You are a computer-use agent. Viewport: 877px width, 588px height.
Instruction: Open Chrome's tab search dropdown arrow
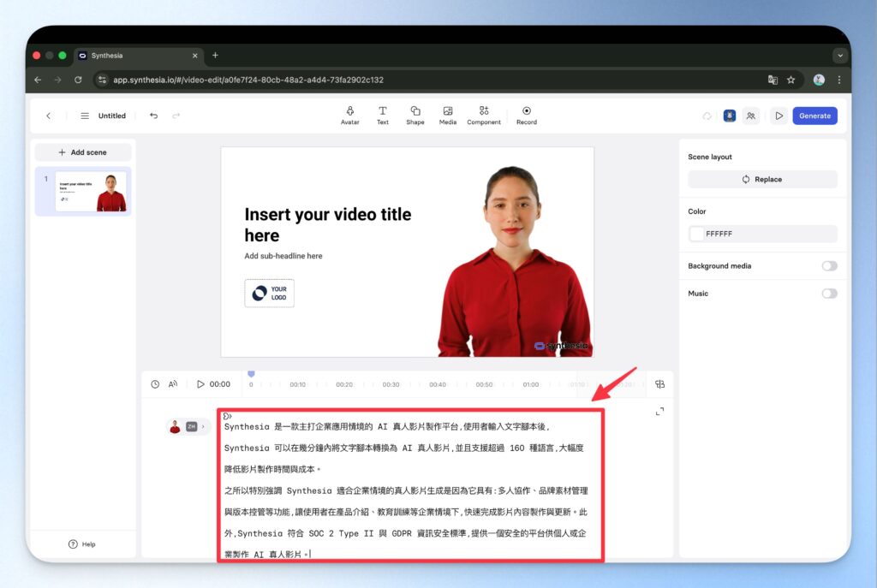point(839,56)
